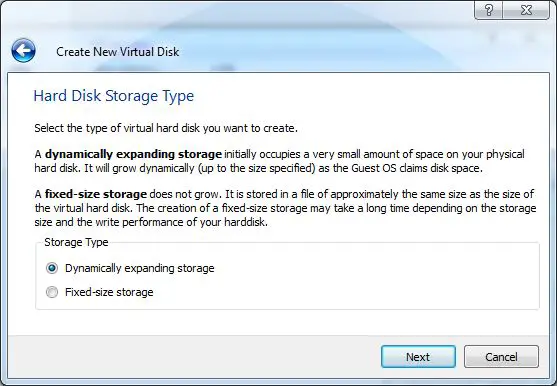Abort the wizard with Cancel
Screen dimensions: 557x386
[501, 357]
